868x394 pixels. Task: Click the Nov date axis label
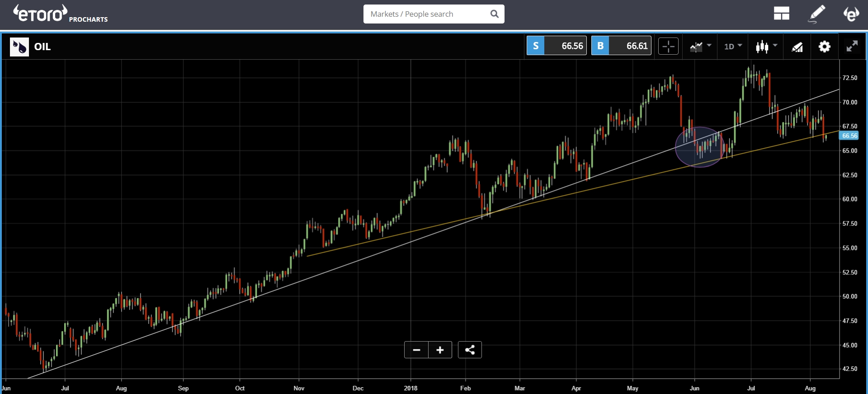pyautogui.click(x=299, y=388)
